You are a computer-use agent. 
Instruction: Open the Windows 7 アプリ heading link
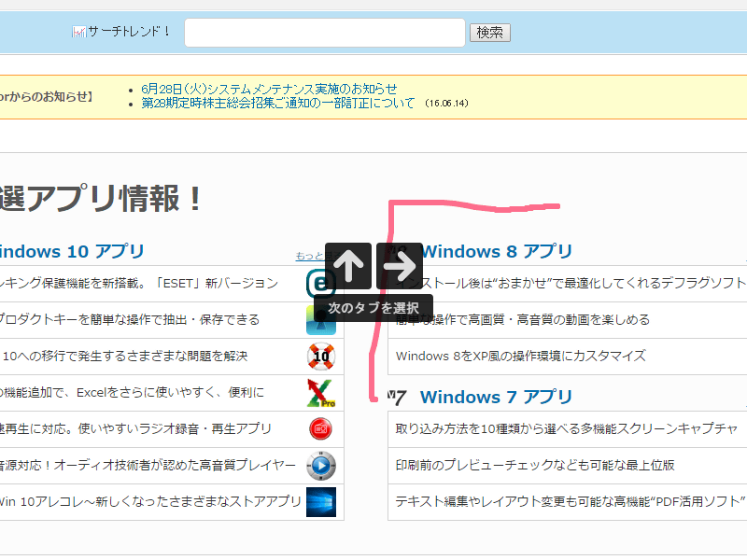click(x=496, y=398)
